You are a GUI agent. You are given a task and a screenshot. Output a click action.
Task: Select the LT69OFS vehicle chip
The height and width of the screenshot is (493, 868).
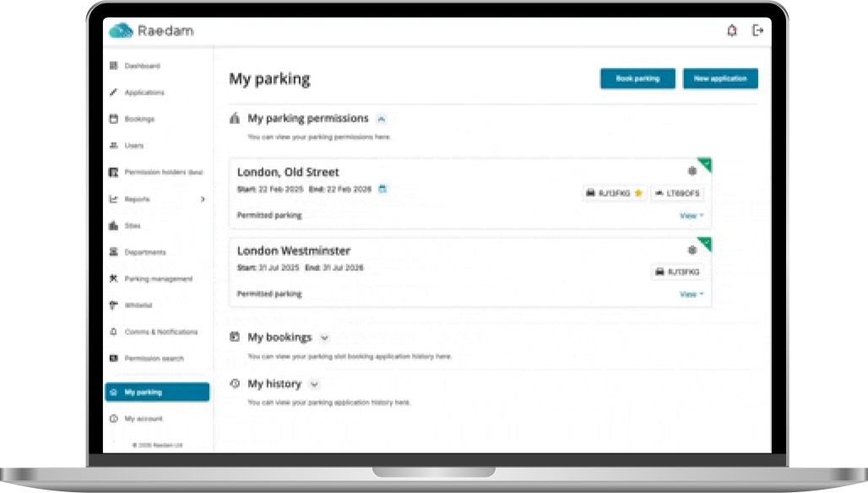coord(677,193)
